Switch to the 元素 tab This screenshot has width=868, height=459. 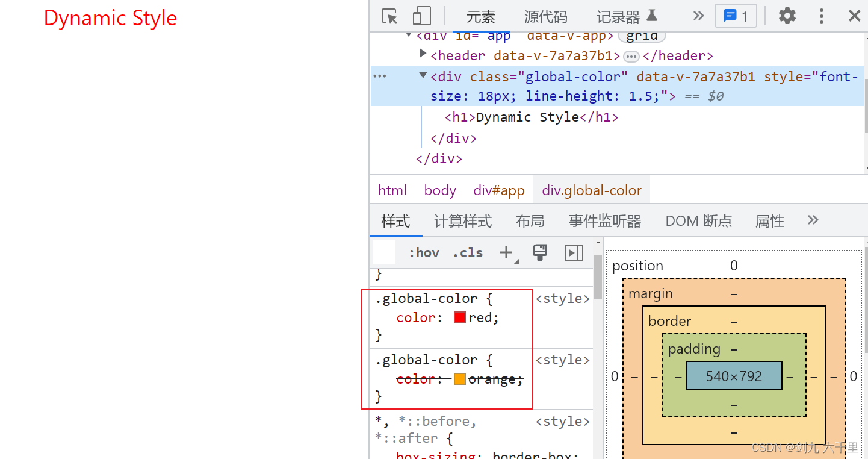click(x=481, y=17)
